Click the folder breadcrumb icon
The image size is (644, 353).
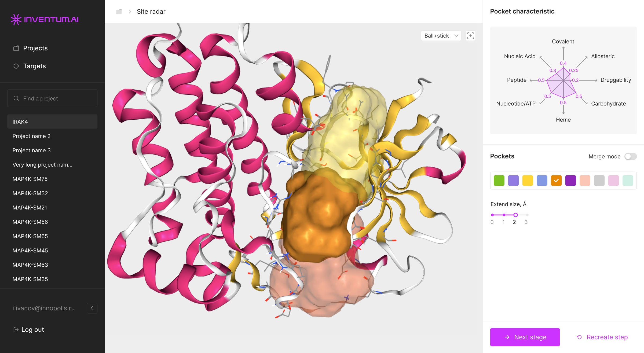point(119,12)
